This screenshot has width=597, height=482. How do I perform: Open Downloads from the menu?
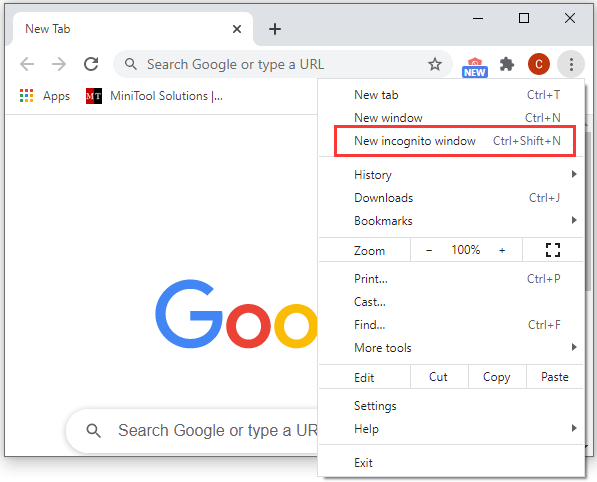[451, 198]
